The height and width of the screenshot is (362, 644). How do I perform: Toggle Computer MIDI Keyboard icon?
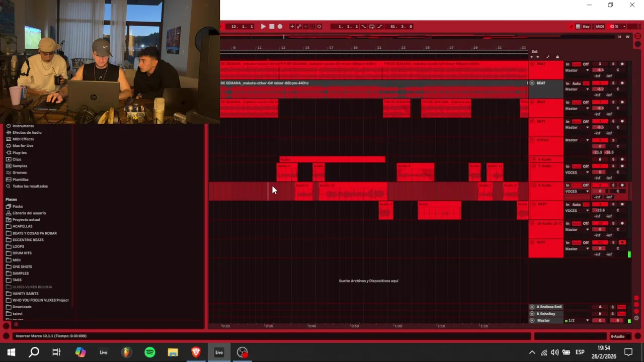click(578, 27)
